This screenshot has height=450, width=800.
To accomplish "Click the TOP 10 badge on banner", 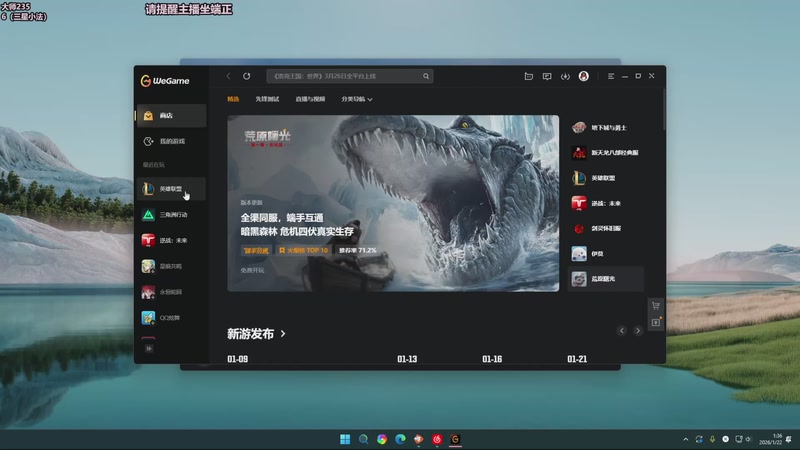I will point(304,251).
